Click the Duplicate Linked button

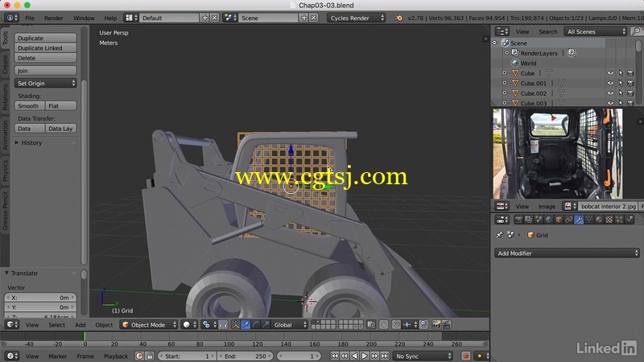tap(45, 48)
